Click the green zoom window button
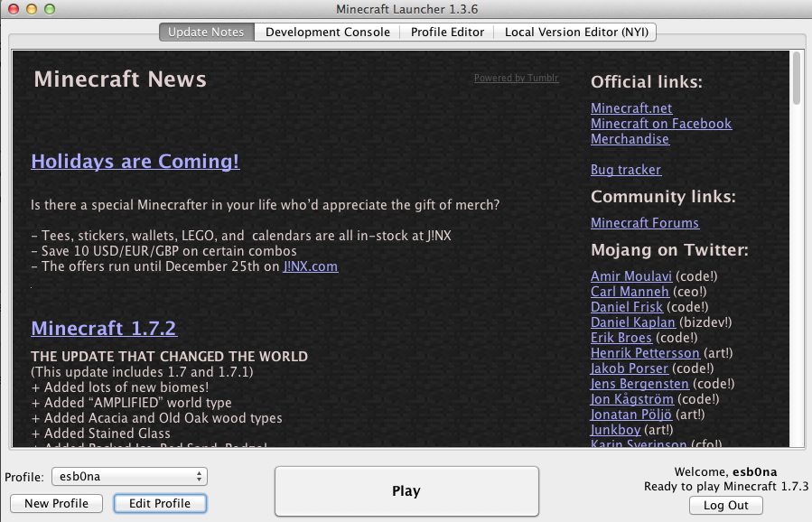The height and width of the screenshot is (522, 812). pyautogui.click(x=50, y=9)
